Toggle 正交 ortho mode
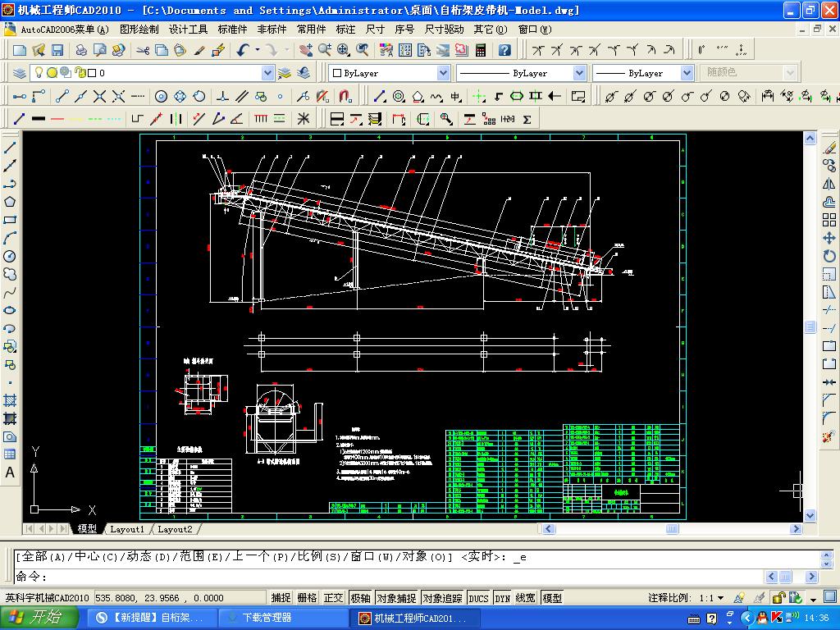This screenshot has width=840, height=630. (333, 598)
